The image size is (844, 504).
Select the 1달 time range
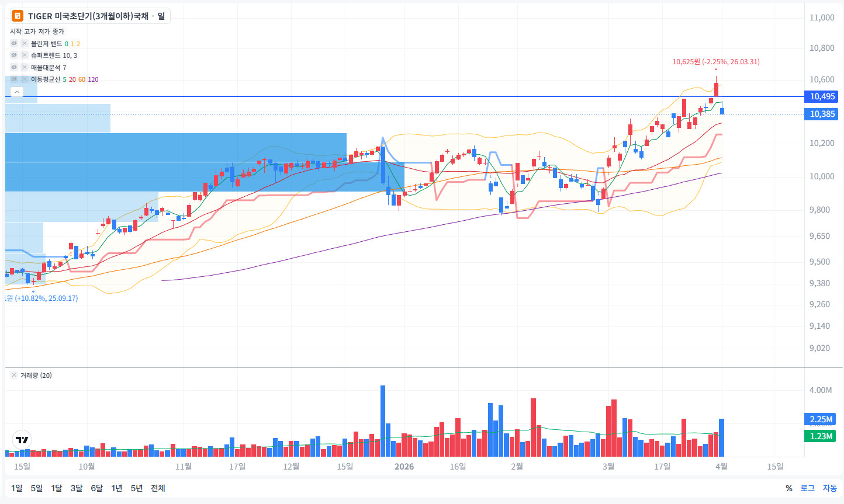click(57, 488)
